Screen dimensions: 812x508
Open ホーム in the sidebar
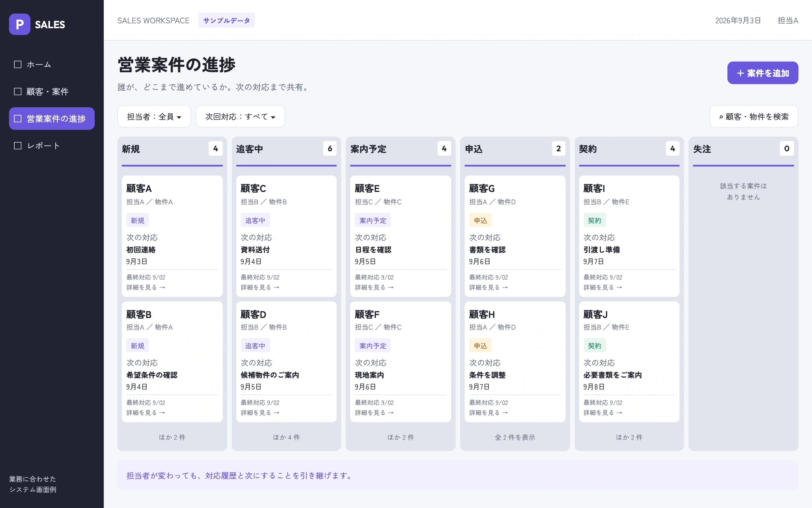click(x=52, y=64)
